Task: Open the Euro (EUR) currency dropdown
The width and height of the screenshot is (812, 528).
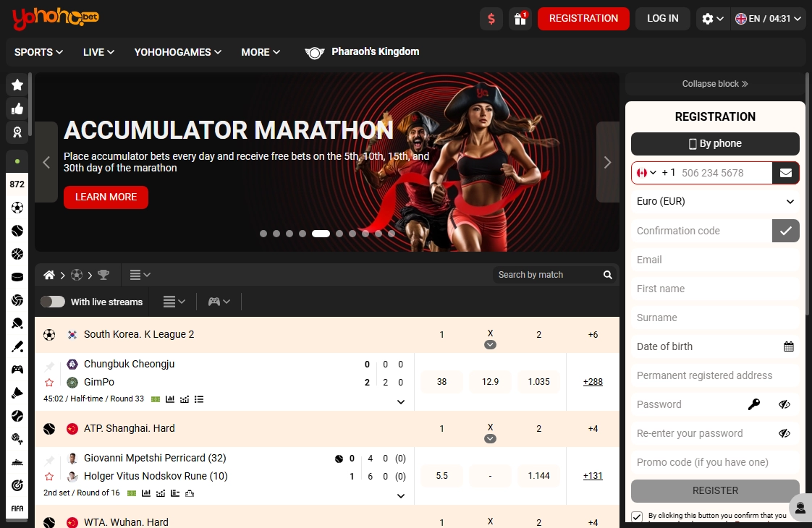Action: pos(715,201)
